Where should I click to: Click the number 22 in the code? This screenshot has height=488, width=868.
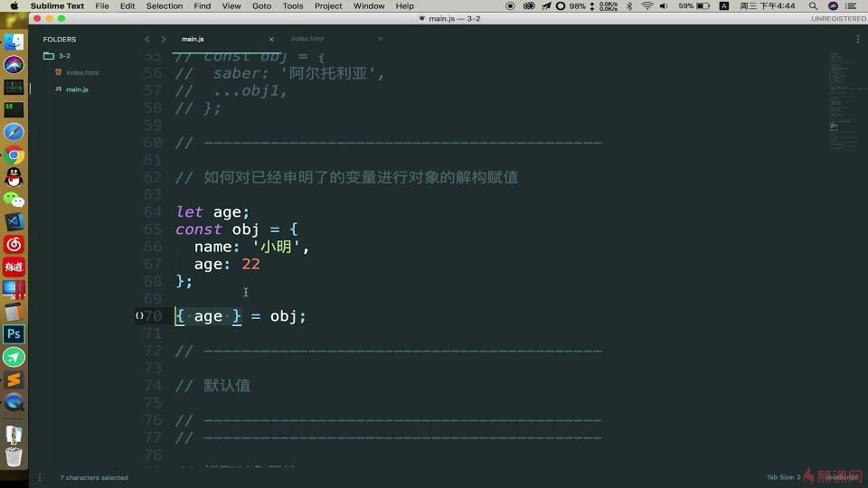pyautogui.click(x=250, y=264)
